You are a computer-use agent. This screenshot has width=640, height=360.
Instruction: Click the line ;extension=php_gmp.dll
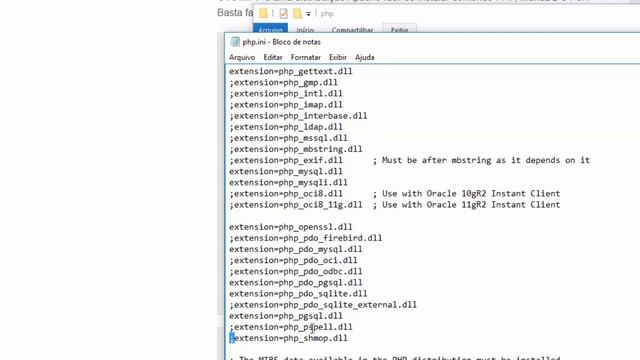(283, 82)
